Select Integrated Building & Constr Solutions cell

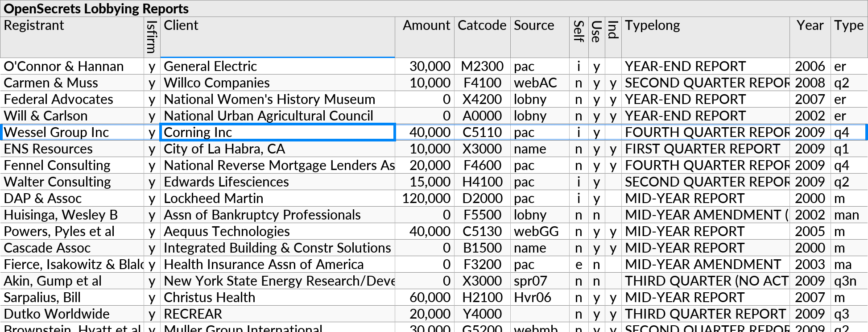click(277, 248)
